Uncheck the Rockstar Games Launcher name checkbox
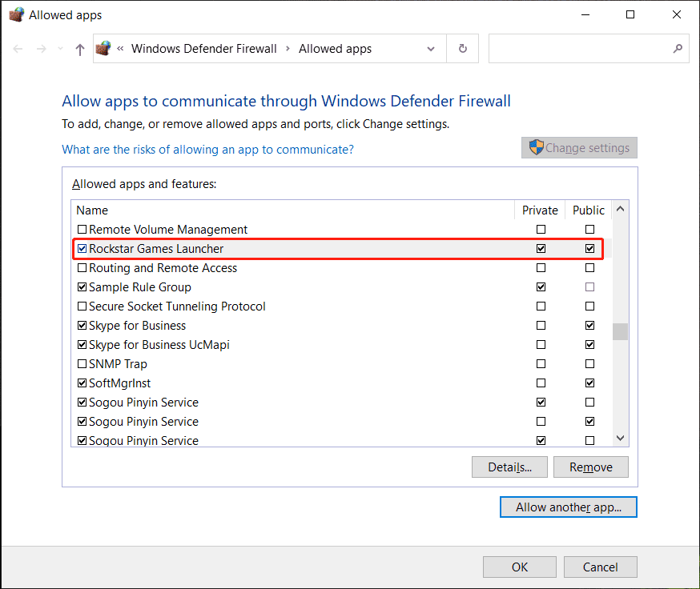Viewport: 700px width, 589px height. 82,249
